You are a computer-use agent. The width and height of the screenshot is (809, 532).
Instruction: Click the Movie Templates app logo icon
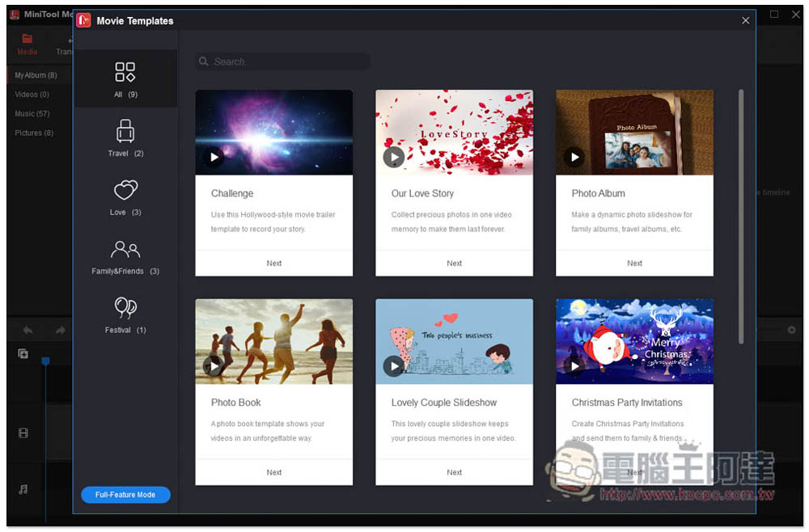[83, 20]
